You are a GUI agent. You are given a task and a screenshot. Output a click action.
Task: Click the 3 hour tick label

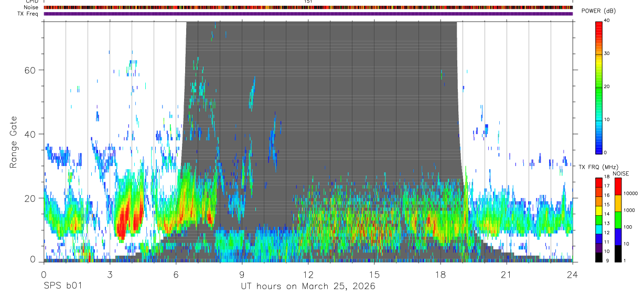110,274
